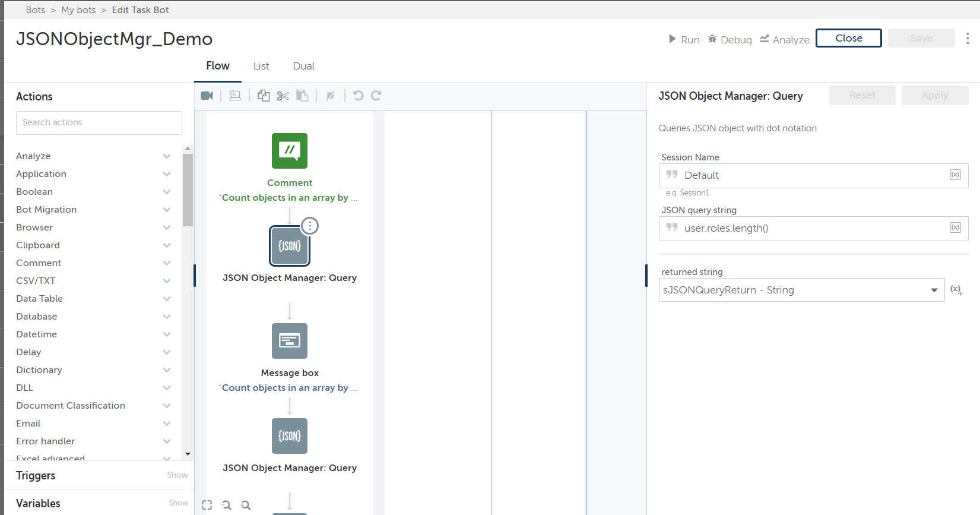Screen dimensions: 980x515
Task: Run the bot
Action: (x=684, y=39)
